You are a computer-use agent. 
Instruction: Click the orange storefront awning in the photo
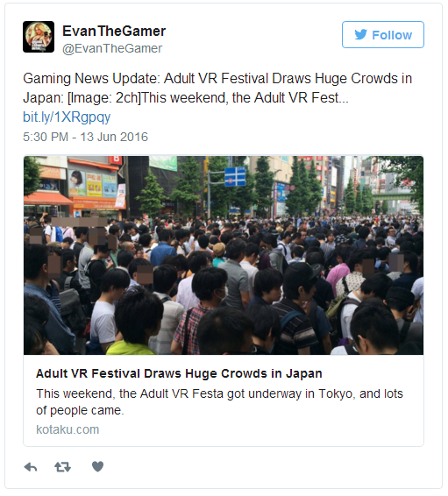(47, 198)
